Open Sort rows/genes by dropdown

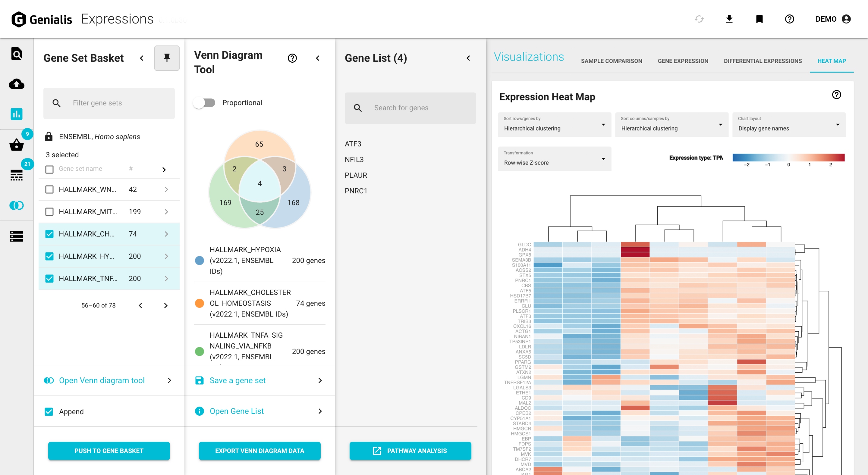point(554,125)
